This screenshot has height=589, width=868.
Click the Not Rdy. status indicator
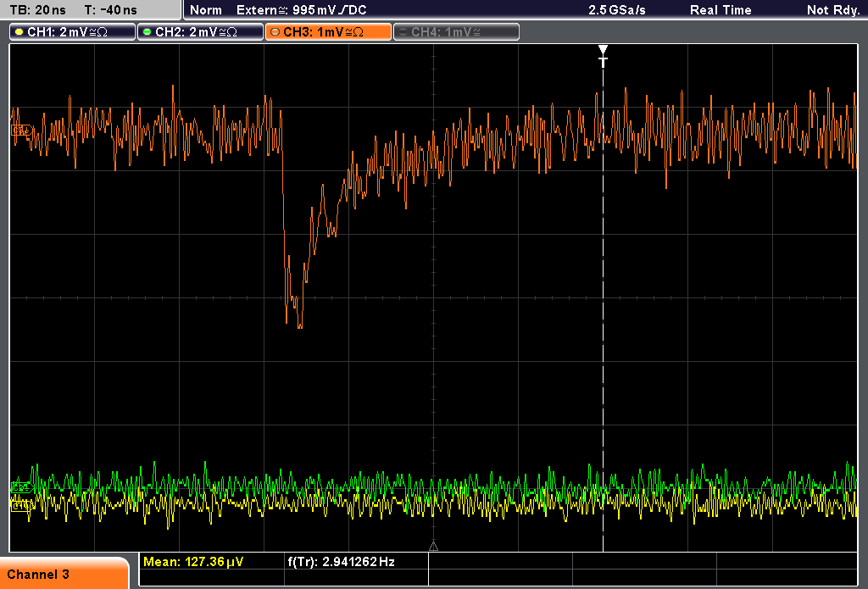tap(833, 10)
